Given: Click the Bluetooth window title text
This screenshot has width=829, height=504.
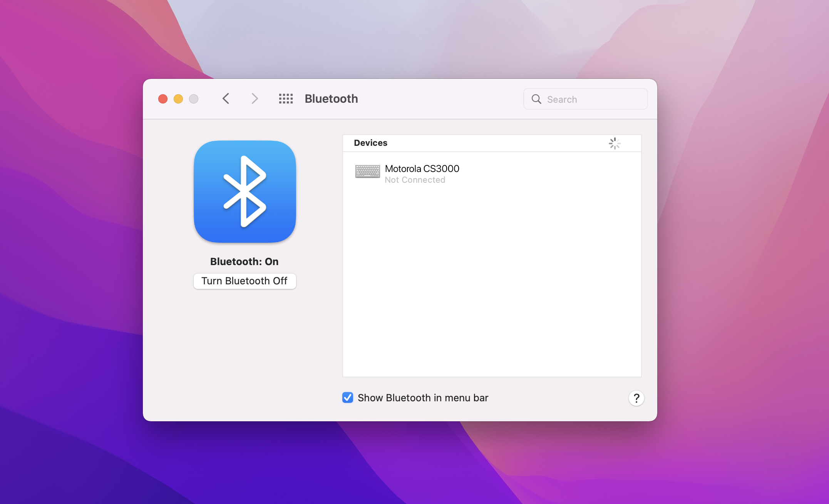Looking at the screenshot, I should (331, 99).
